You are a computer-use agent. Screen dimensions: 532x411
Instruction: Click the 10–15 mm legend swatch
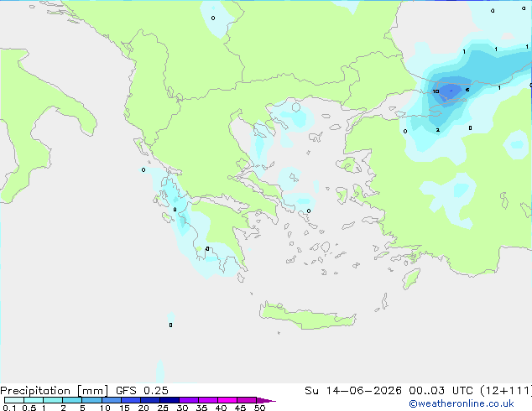pos(111,400)
